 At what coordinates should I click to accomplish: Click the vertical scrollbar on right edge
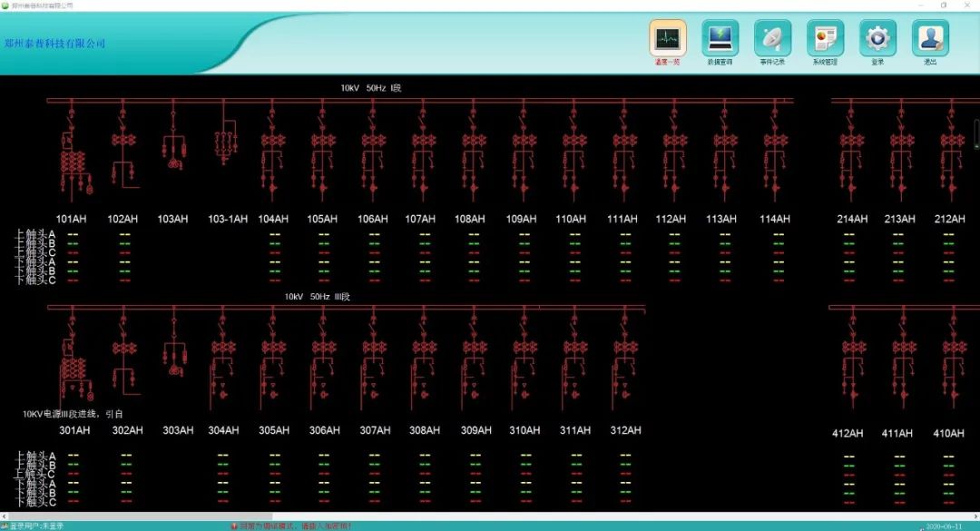tap(976, 132)
